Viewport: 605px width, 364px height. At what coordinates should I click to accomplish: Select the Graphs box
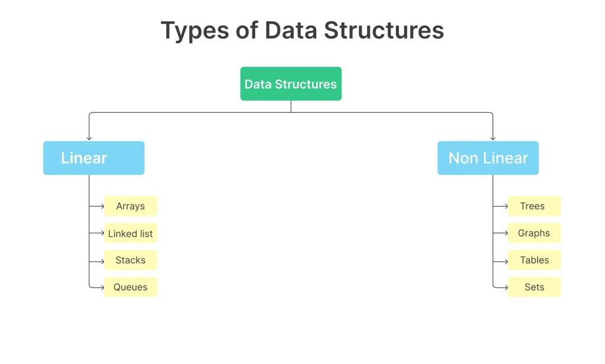click(534, 233)
